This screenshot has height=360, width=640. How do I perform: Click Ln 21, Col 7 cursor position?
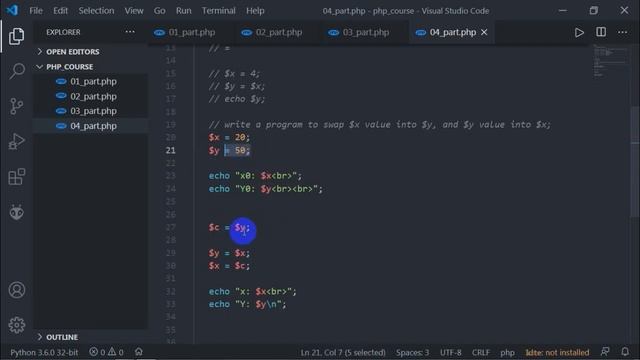click(x=343, y=352)
